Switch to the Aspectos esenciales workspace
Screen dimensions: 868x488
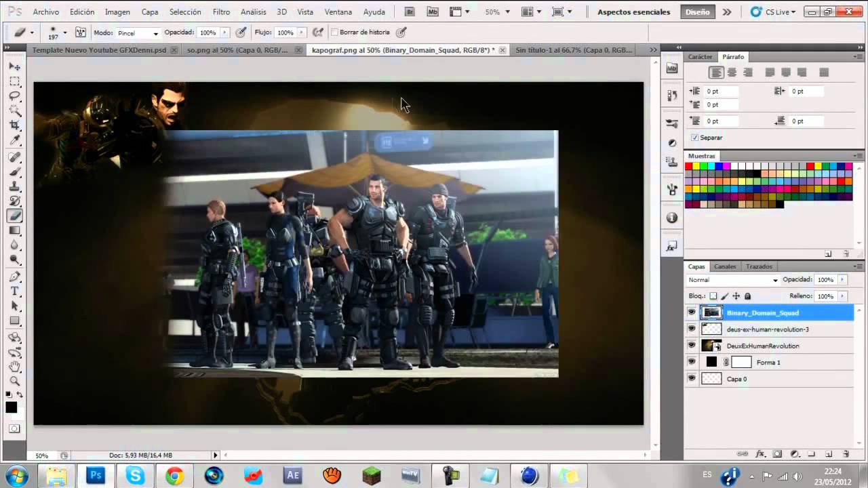pos(634,12)
